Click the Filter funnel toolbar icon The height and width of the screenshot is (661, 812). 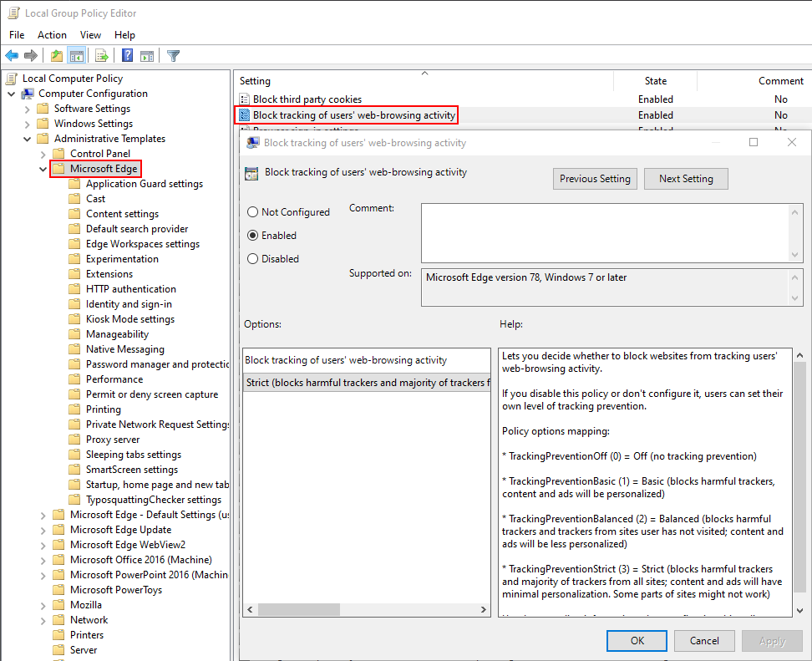(x=174, y=55)
